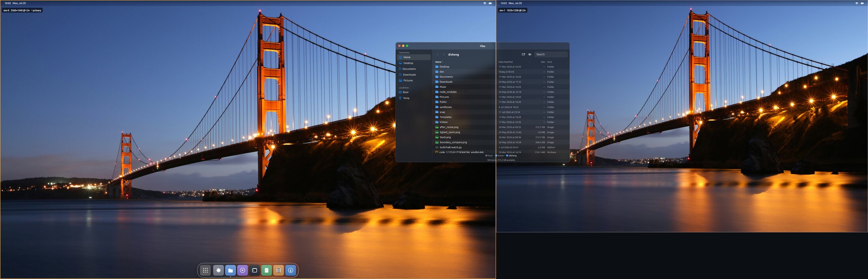Screen dimensions: 868x279
Task: Click the battery icon on primary monitor
Action: [490, 3]
